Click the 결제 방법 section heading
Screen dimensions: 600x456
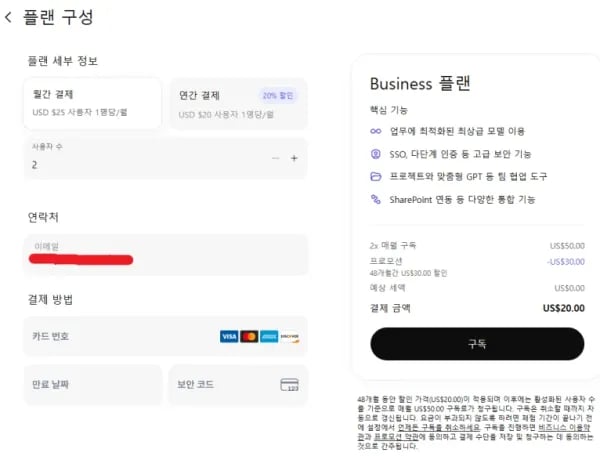coord(50,299)
